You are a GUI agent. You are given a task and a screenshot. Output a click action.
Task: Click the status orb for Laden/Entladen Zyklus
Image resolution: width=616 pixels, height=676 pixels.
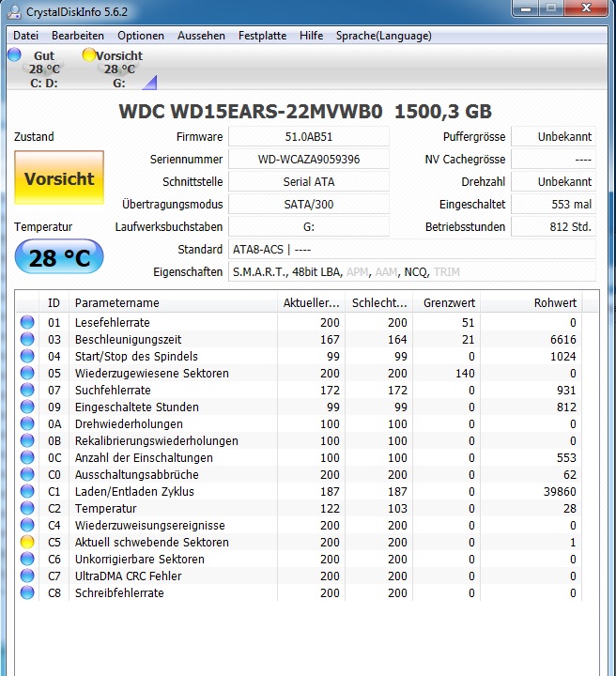click(x=27, y=491)
